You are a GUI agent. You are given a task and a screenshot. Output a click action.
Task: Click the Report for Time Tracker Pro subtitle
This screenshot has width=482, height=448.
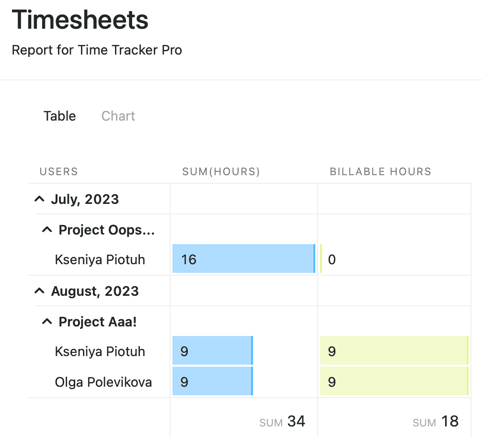[97, 50]
